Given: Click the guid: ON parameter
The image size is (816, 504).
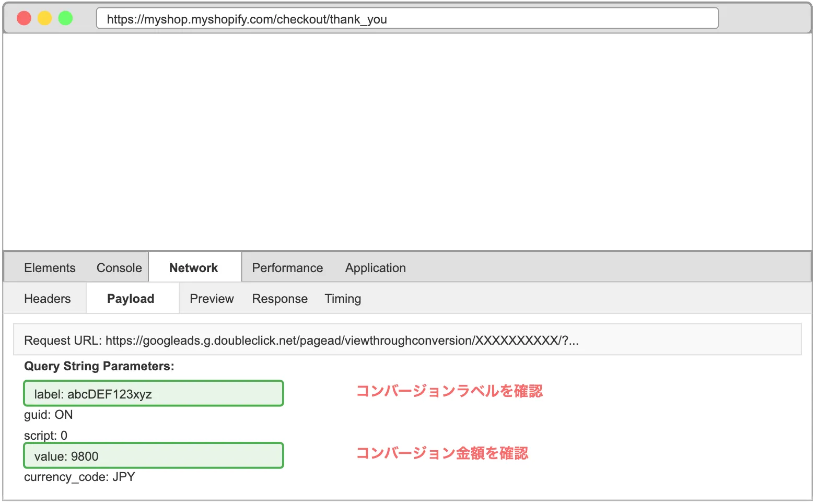Looking at the screenshot, I should tap(49, 415).
